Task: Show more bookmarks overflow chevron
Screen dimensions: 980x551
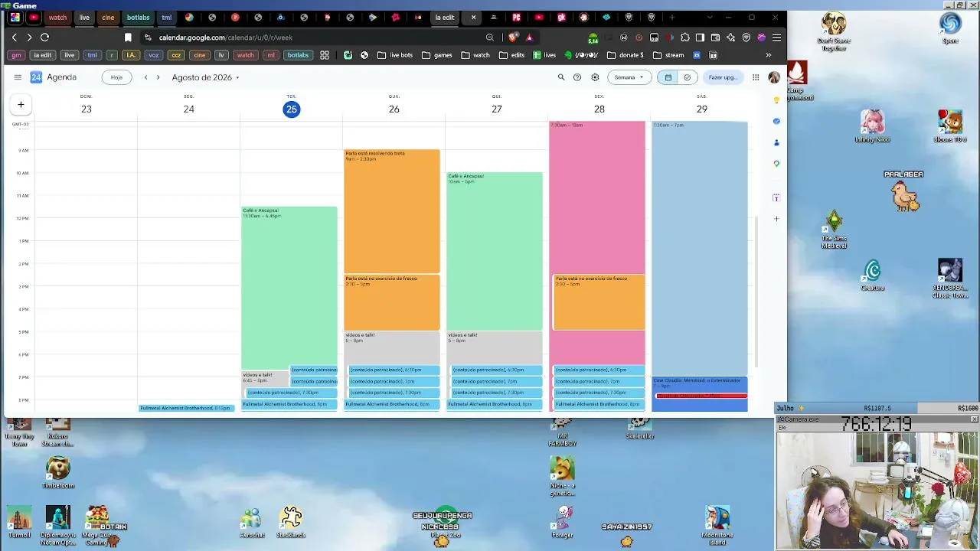Action: (768, 55)
